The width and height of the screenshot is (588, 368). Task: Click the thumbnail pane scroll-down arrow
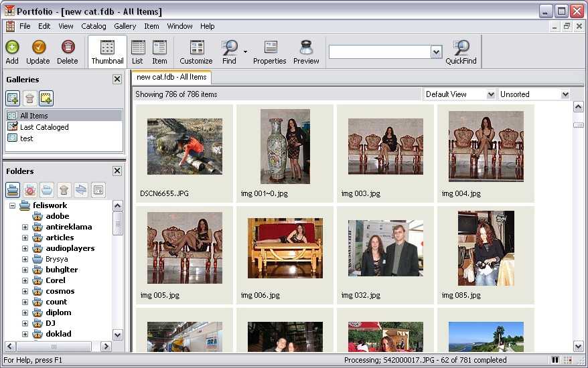pos(578,347)
